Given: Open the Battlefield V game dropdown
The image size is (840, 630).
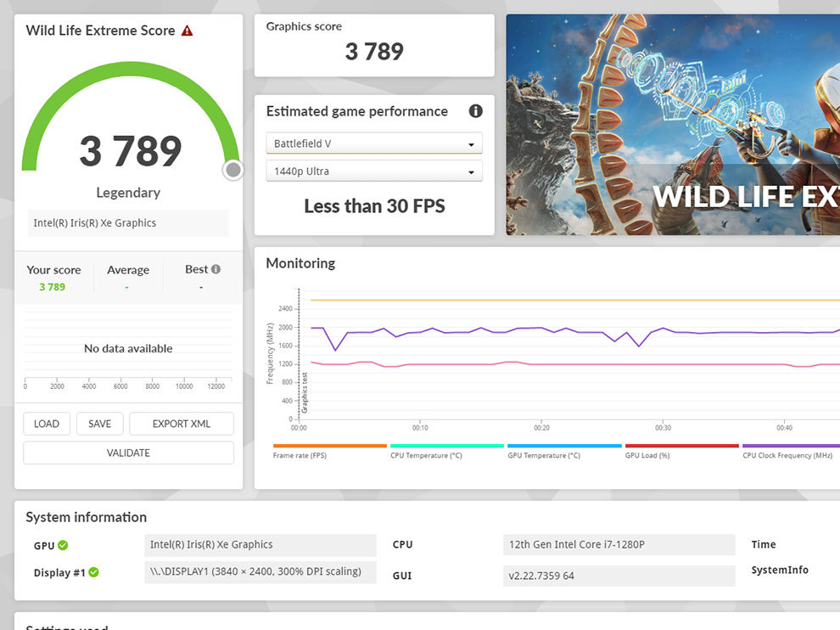Looking at the screenshot, I should coord(374,143).
